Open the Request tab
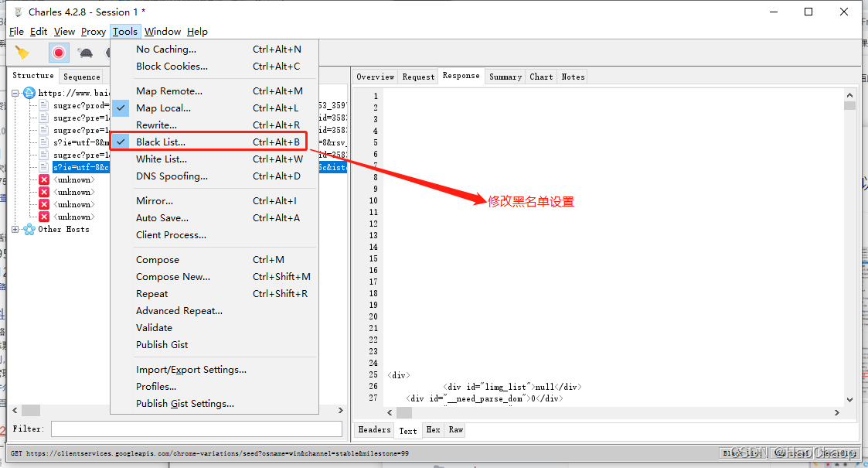Viewport: 868px width, 468px height. click(418, 77)
